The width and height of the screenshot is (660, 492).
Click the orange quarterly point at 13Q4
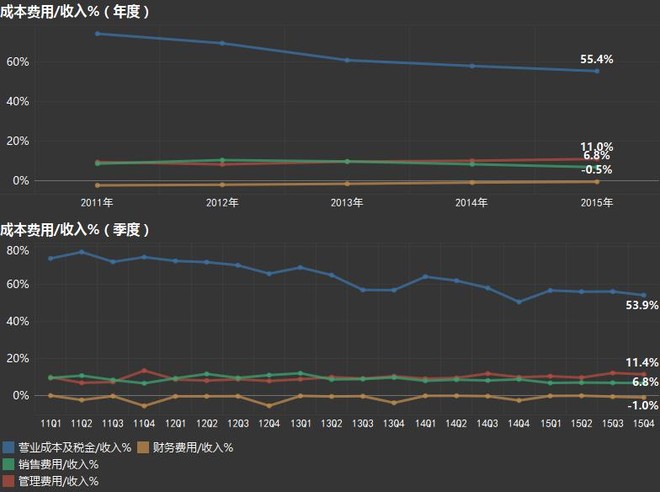(x=394, y=403)
